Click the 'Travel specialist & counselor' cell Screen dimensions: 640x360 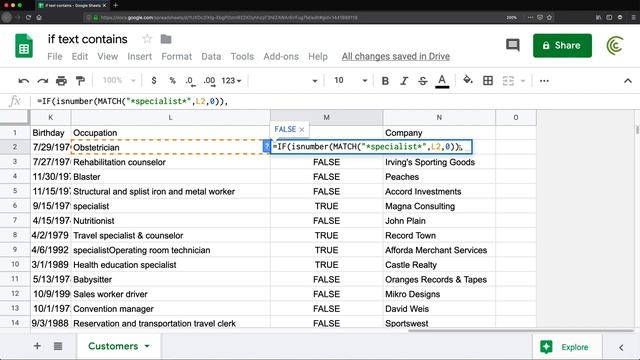coord(170,235)
